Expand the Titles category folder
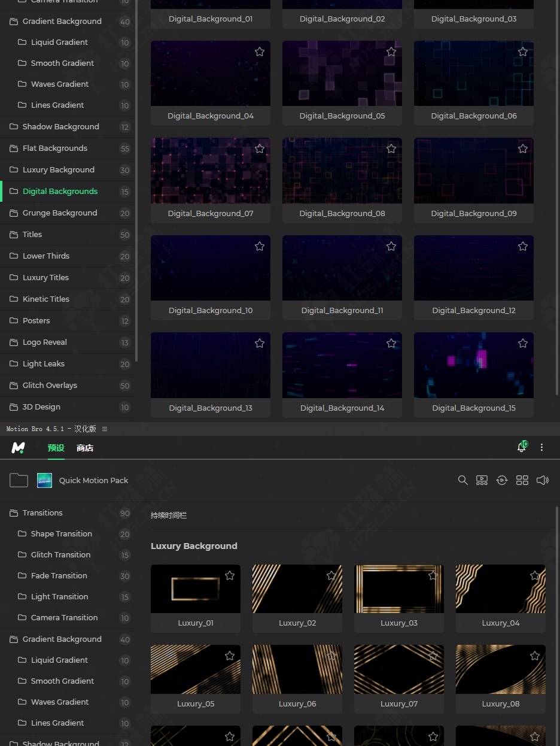The image size is (560, 746). [32, 235]
